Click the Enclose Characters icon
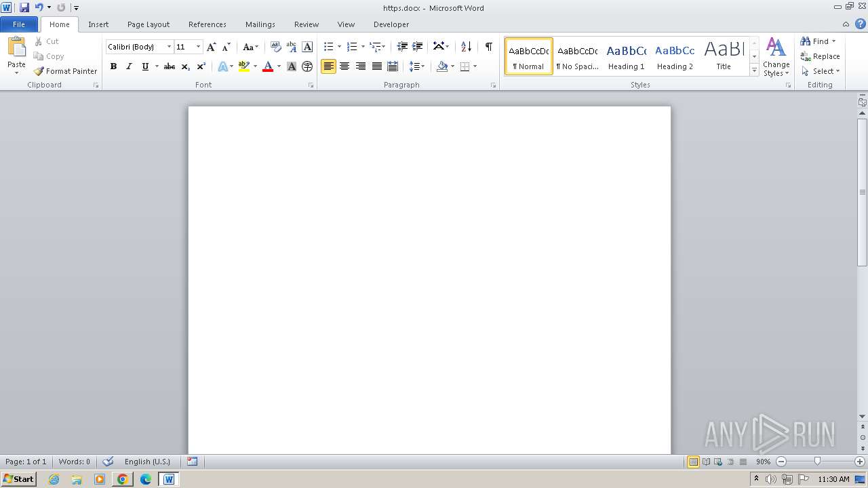Image resolution: width=868 pixels, height=488 pixels. [307, 66]
